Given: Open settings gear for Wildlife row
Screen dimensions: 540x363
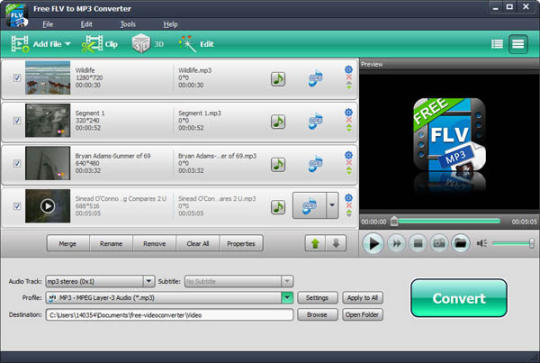Looking at the screenshot, I should [x=349, y=70].
